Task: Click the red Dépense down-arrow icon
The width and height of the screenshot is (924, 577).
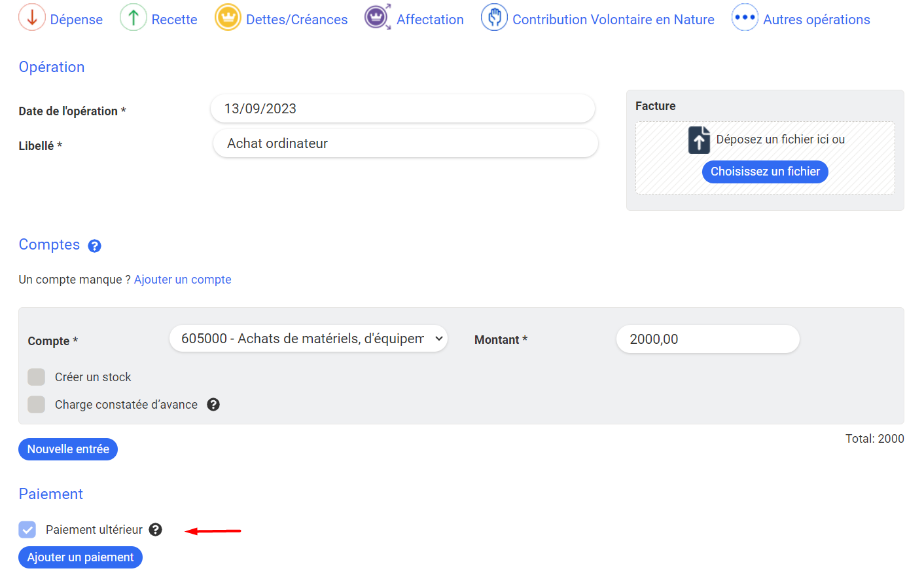Action: click(x=32, y=18)
